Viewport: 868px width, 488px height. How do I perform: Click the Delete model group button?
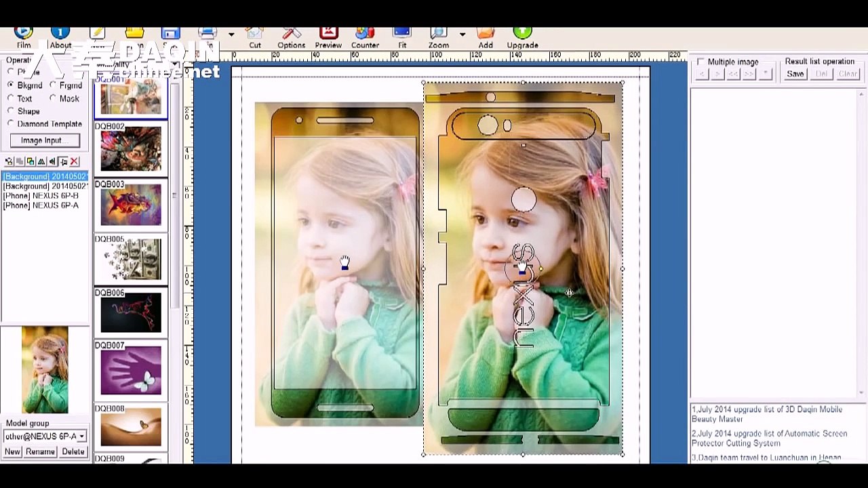pyautogui.click(x=73, y=452)
